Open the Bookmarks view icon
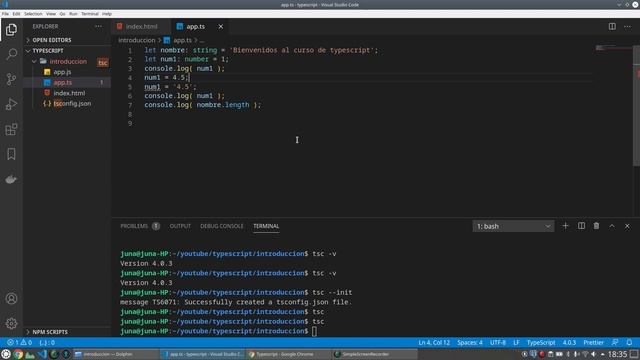The image size is (640, 360). tap(11, 154)
